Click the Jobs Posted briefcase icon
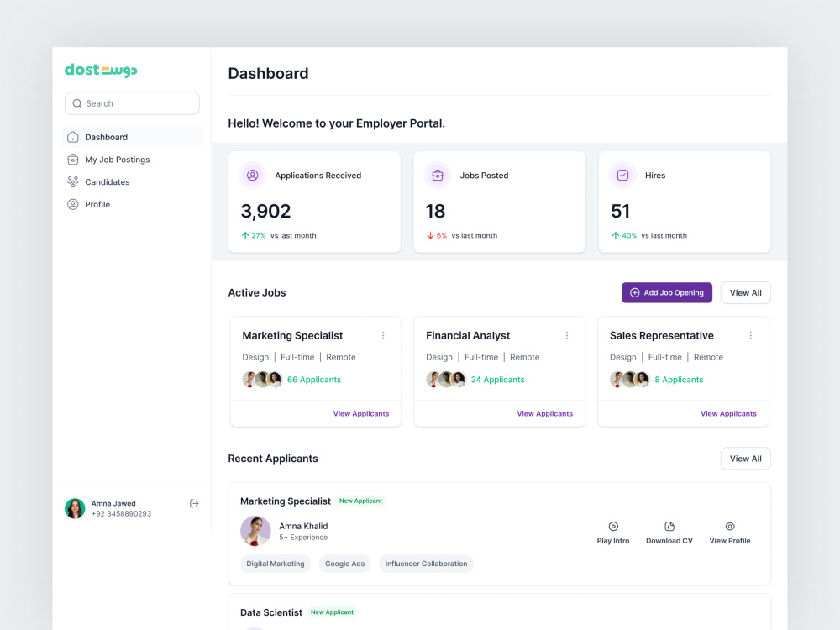The height and width of the screenshot is (630, 840). tap(438, 176)
